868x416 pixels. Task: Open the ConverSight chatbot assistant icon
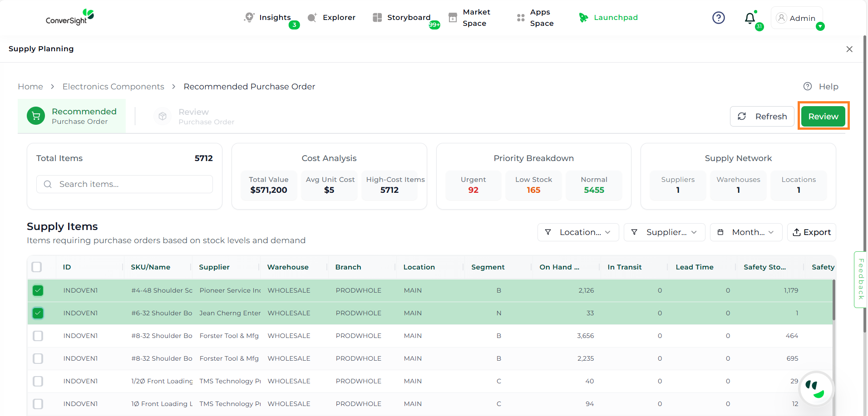click(816, 389)
